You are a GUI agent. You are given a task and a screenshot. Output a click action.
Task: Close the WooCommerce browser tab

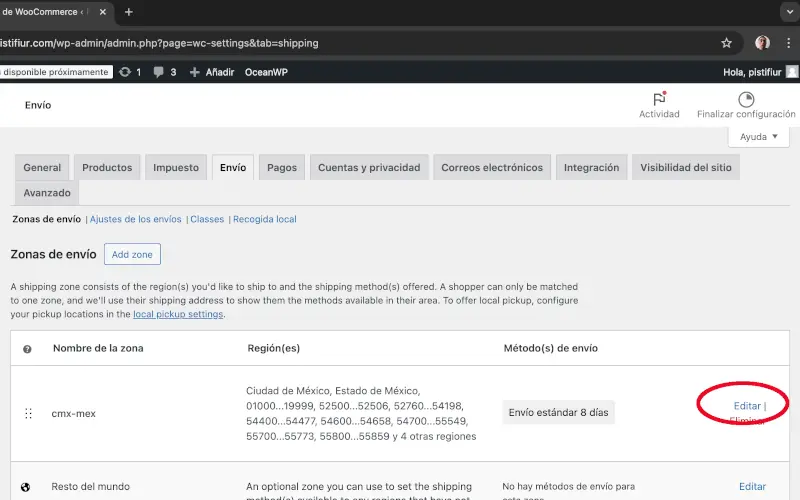103,12
